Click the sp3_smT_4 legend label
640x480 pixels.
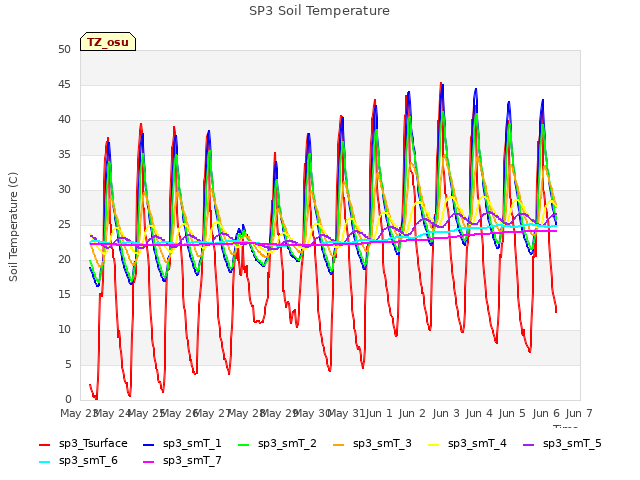point(477,443)
